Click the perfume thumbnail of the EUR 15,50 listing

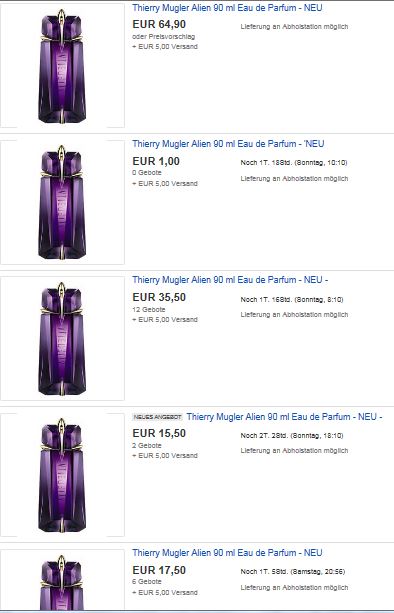[62, 475]
